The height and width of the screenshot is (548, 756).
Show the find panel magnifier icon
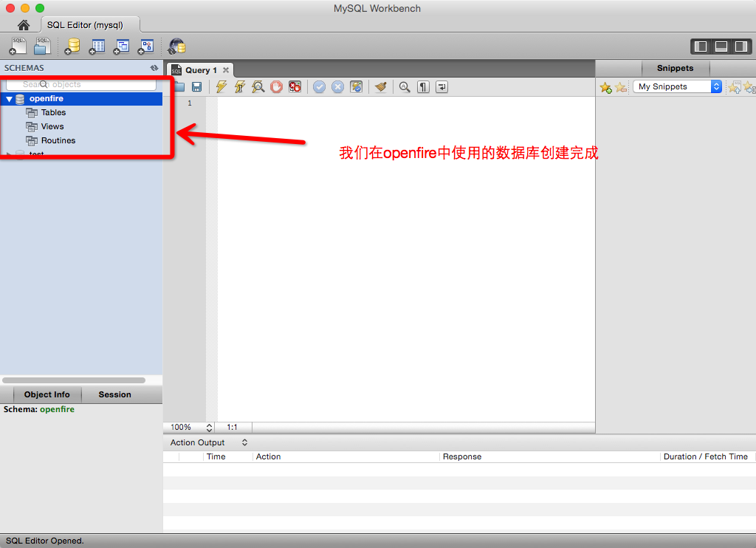[x=405, y=87]
